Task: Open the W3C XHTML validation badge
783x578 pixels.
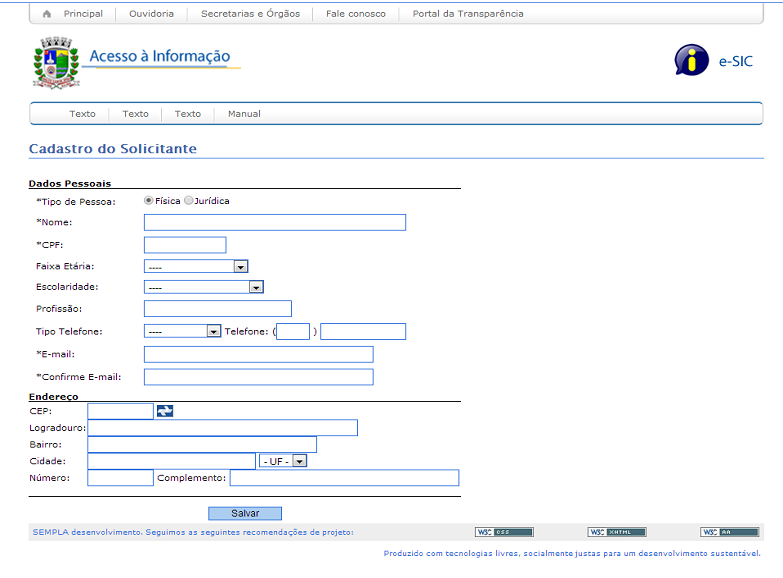Action: click(616, 532)
